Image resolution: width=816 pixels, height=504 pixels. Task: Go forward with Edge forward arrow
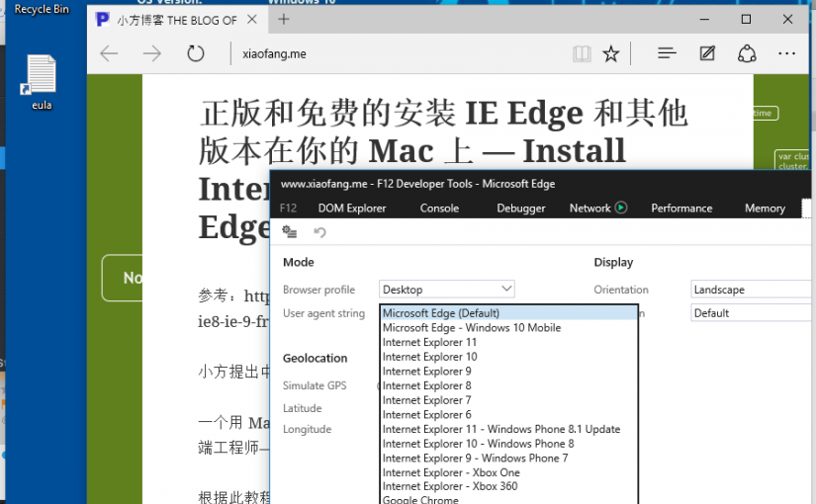tap(152, 53)
